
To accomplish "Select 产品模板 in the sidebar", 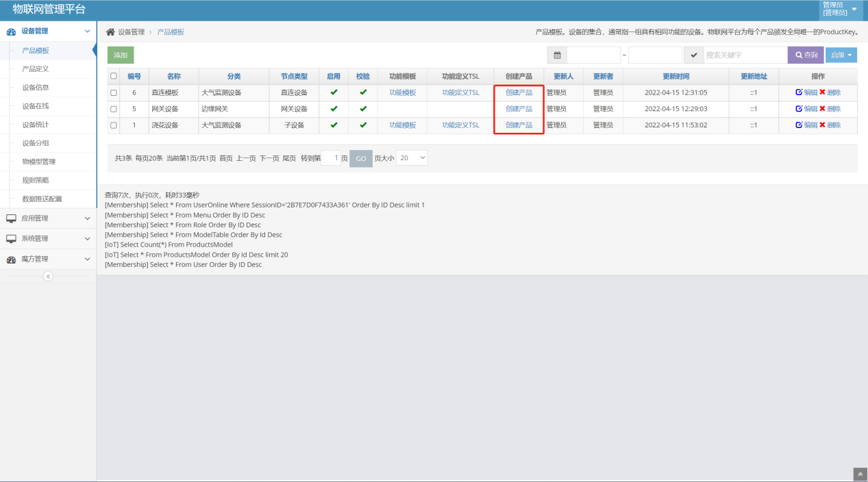I will (x=36, y=51).
